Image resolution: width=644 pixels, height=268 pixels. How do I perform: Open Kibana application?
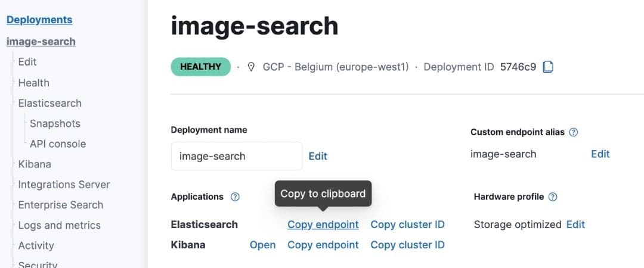[x=262, y=245]
